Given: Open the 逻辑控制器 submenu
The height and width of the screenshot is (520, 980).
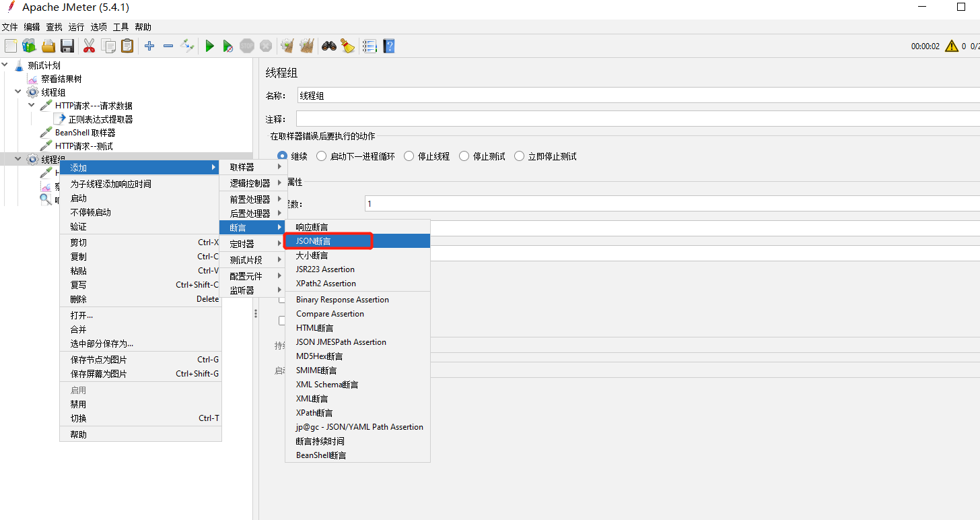Looking at the screenshot, I should 254,183.
